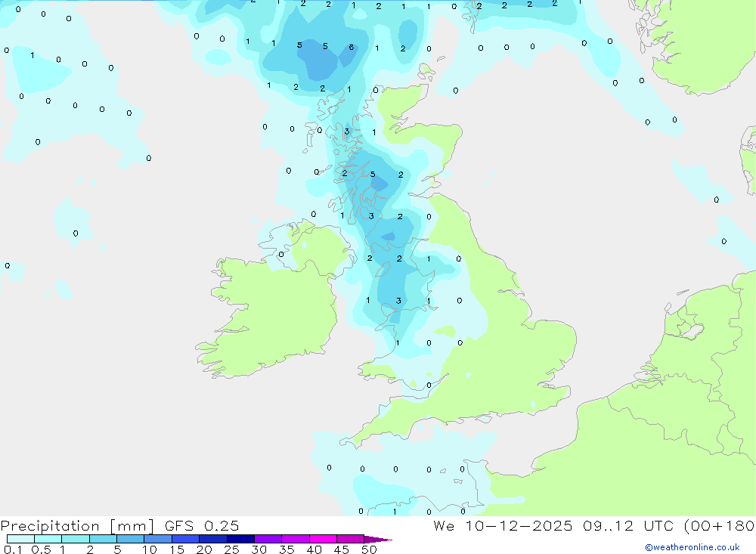Screen dimensions: 756x554
Task: Click the 10–15 mm legend swatch
Action: (158, 539)
